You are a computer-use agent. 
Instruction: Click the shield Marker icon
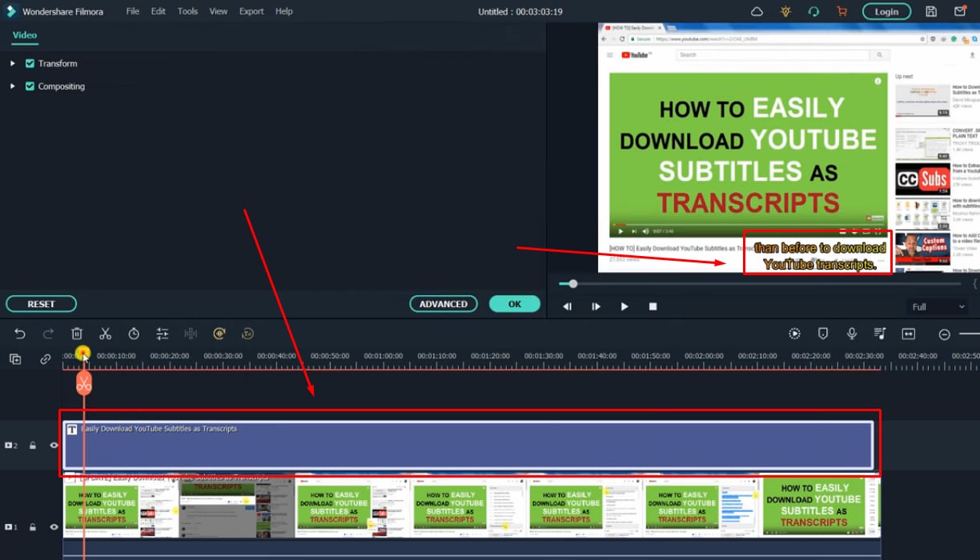pos(823,334)
